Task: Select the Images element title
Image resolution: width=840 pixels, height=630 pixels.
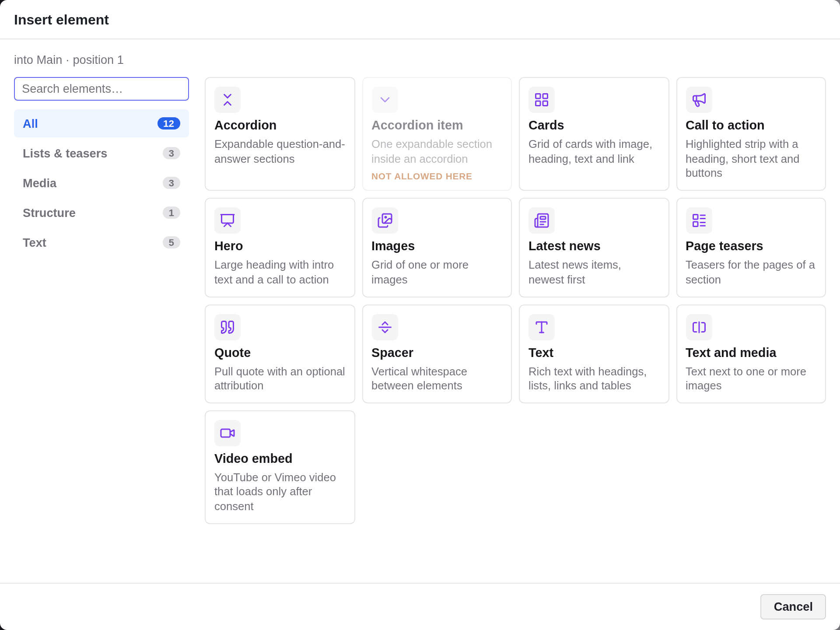Action: tap(393, 246)
